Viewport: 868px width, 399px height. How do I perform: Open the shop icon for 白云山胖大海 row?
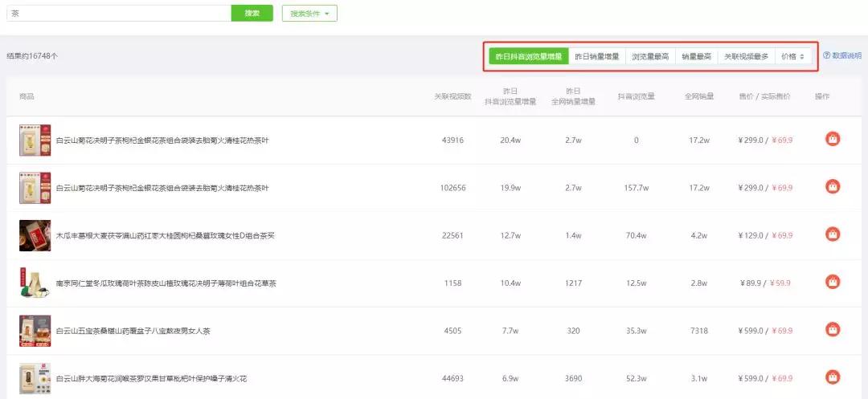(x=833, y=377)
